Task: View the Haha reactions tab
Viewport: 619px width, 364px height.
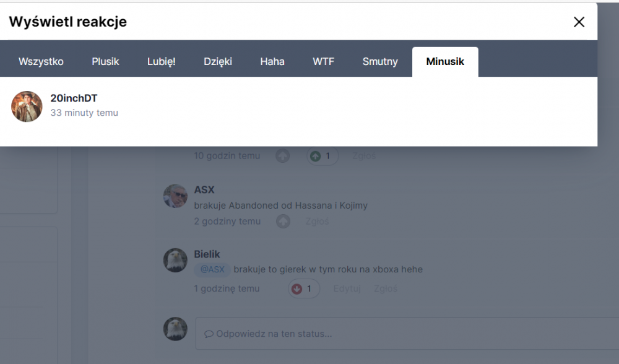Action: click(x=272, y=62)
